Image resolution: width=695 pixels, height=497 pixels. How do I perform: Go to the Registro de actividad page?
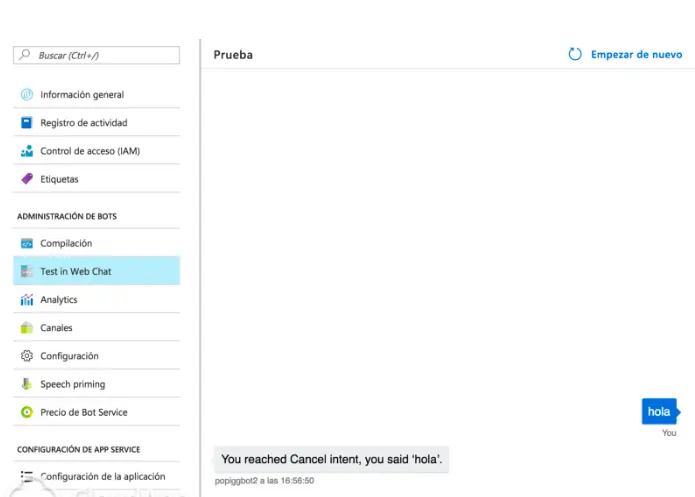(84, 123)
